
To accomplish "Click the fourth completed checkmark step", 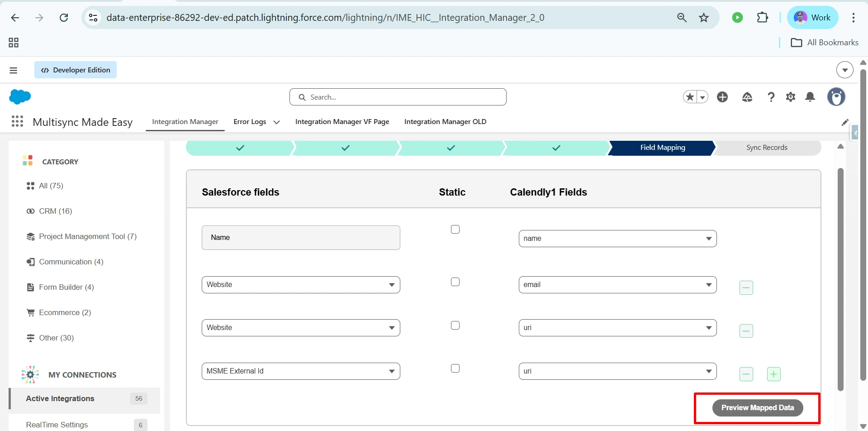I will [x=556, y=148].
